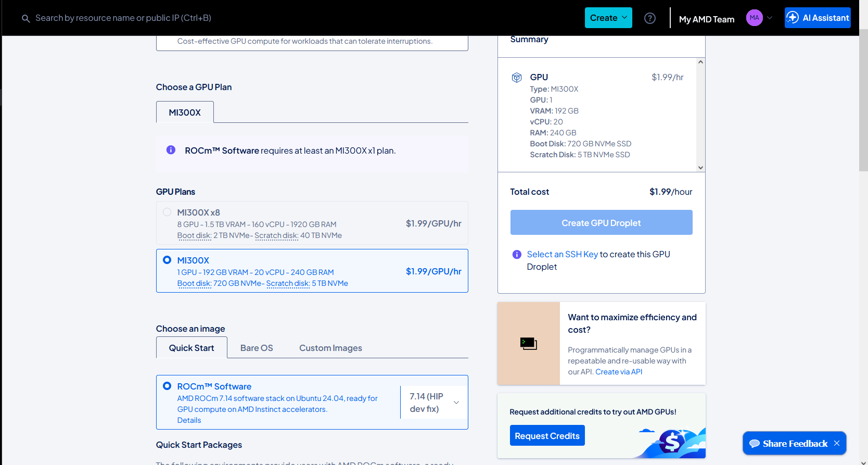The width and height of the screenshot is (868, 465).
Task: Click the Create GPU Droplet button
Action: point(601,222)
